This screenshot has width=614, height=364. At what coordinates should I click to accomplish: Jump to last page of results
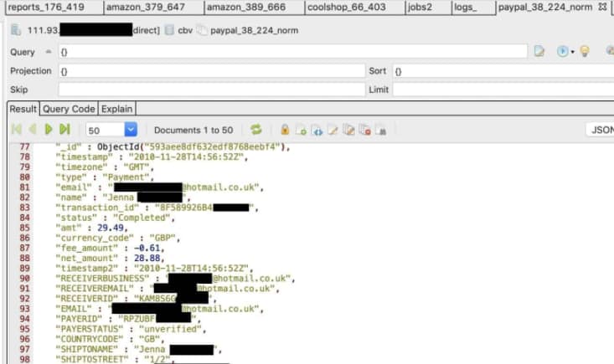[64, 130]
